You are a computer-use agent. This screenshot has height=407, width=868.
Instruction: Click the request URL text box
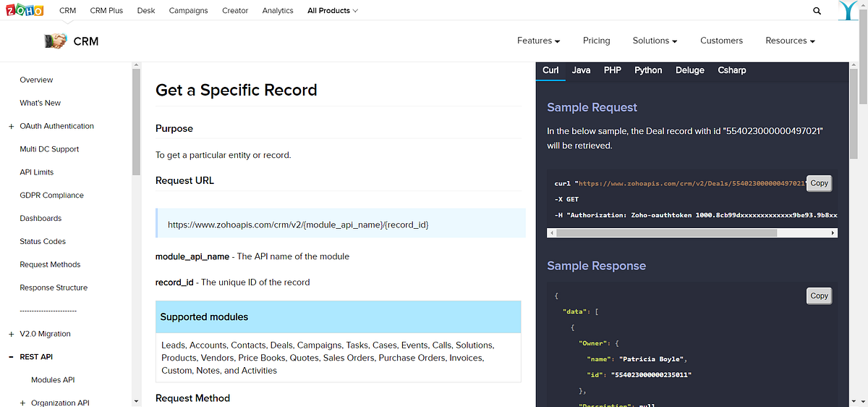coord(341,224)
